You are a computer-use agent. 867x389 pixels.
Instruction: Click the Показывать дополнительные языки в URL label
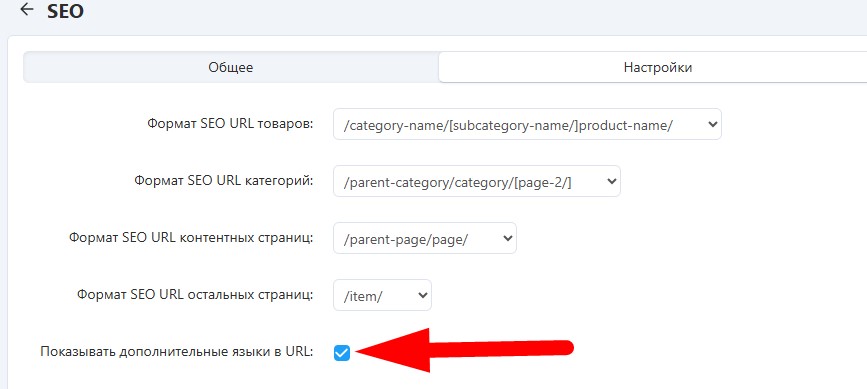point(176,351)
